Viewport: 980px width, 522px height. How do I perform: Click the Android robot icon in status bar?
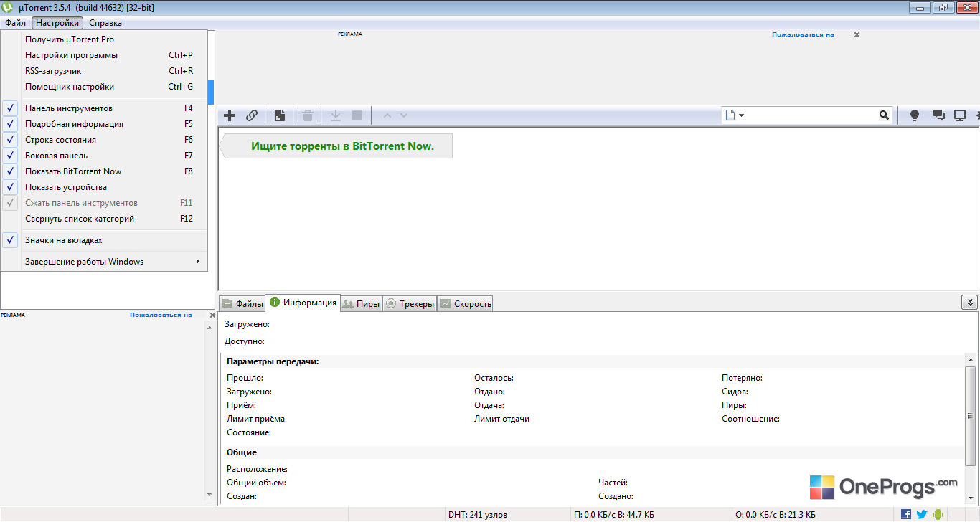coord(937,514)
